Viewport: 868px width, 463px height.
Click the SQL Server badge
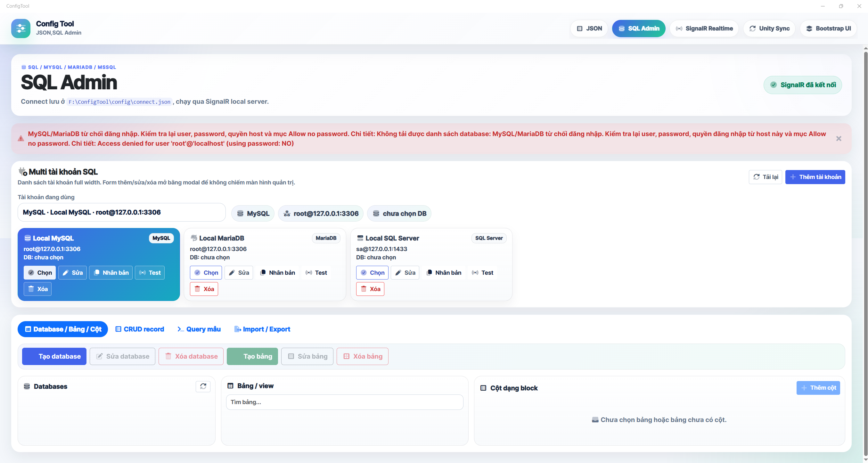tap(489, 238)
